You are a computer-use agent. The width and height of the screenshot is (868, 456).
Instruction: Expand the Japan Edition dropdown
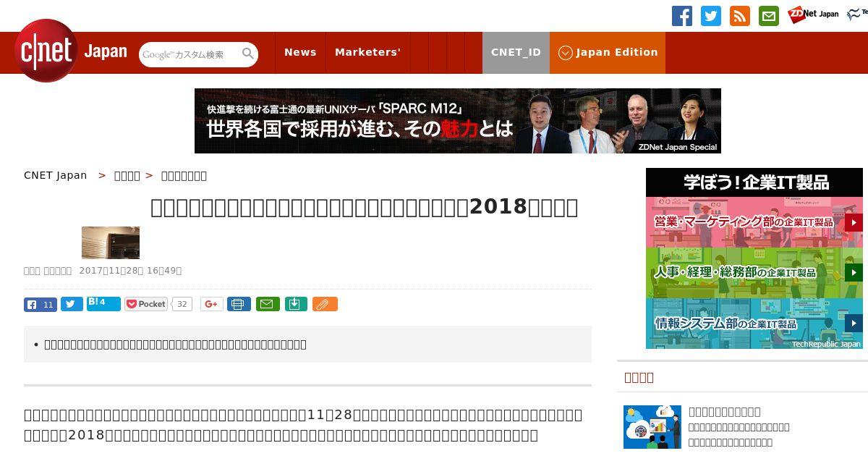[x=608, y=52]
